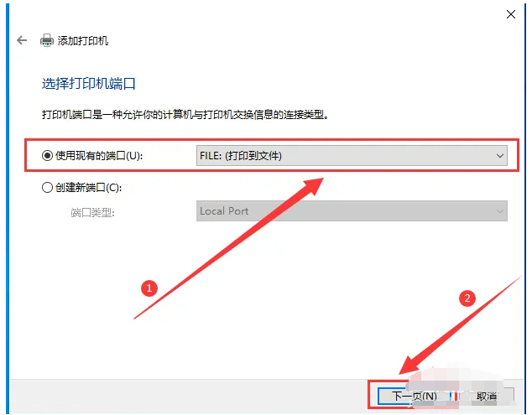
Task: Click the 使用现有的端口(U) label text
Action: pos(99,156)
